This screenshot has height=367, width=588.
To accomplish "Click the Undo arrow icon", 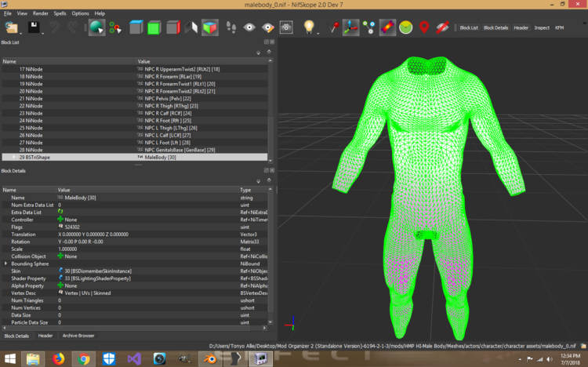I will tap(54, 27).
